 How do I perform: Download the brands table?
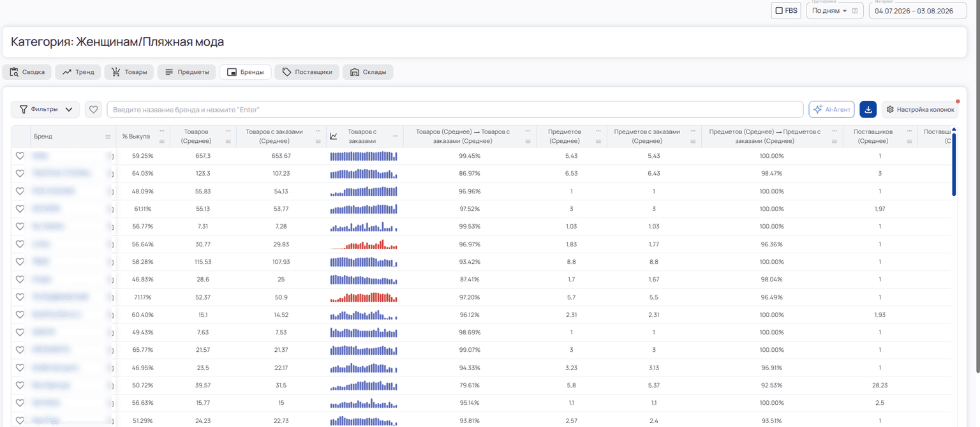868,109
